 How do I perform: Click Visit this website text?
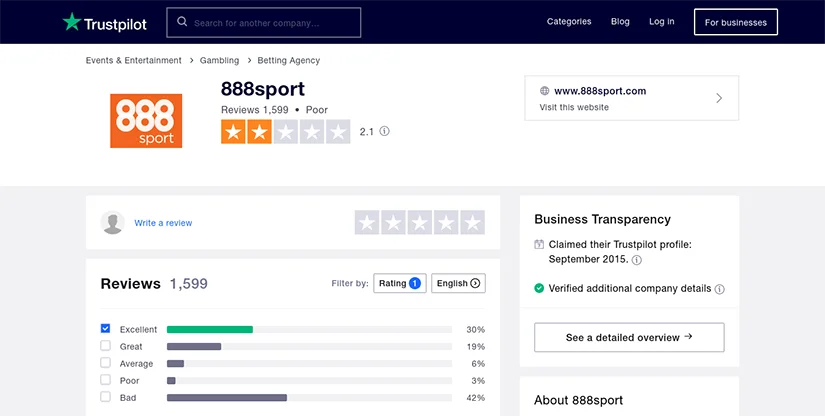[574, 107]
